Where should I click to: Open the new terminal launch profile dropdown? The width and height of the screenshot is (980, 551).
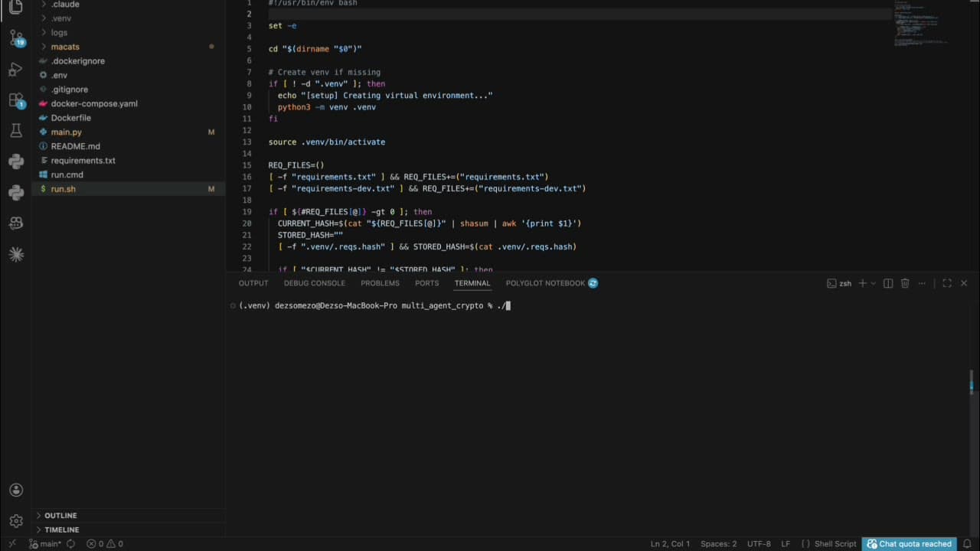pos(874,283)
